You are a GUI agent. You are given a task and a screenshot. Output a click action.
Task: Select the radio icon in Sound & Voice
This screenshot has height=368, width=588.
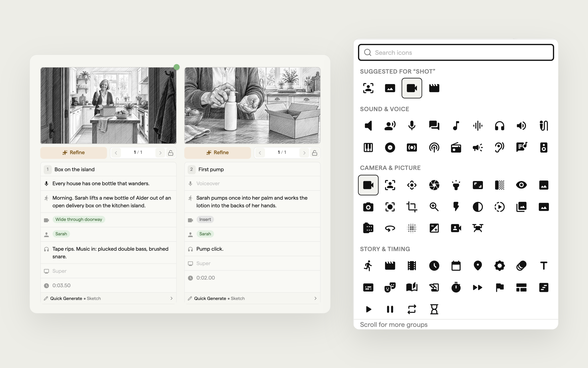pyautogui.click(x=456, y=147)
